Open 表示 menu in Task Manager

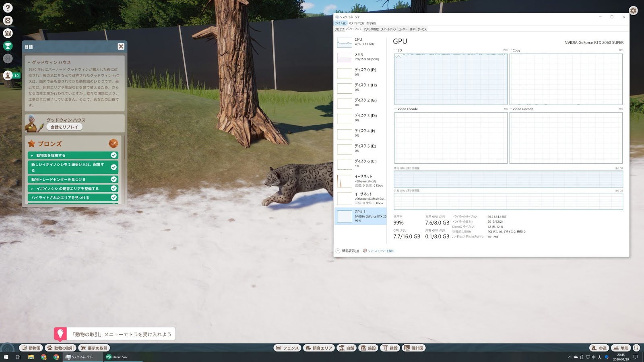point(371,23)
